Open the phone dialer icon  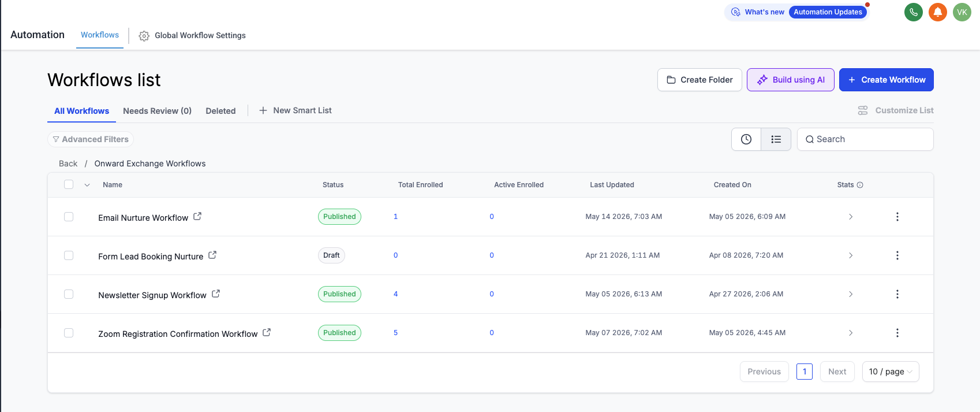[x=914, y=12]
